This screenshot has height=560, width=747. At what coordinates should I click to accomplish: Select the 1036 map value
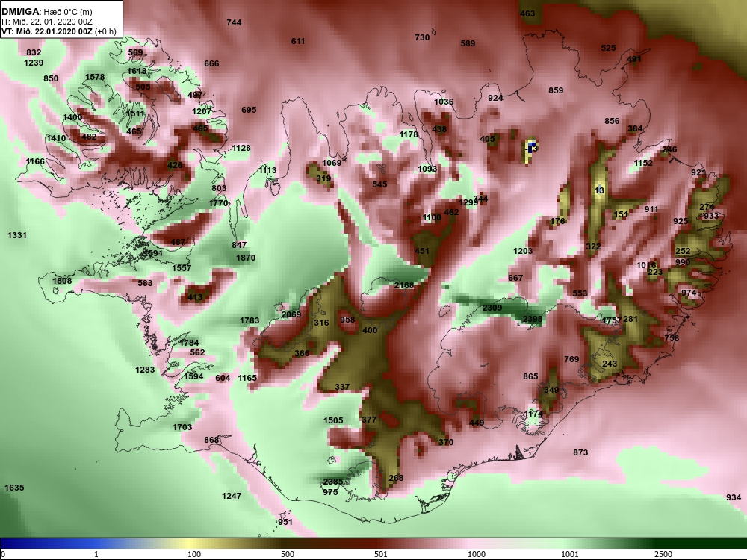coord(444,102)
